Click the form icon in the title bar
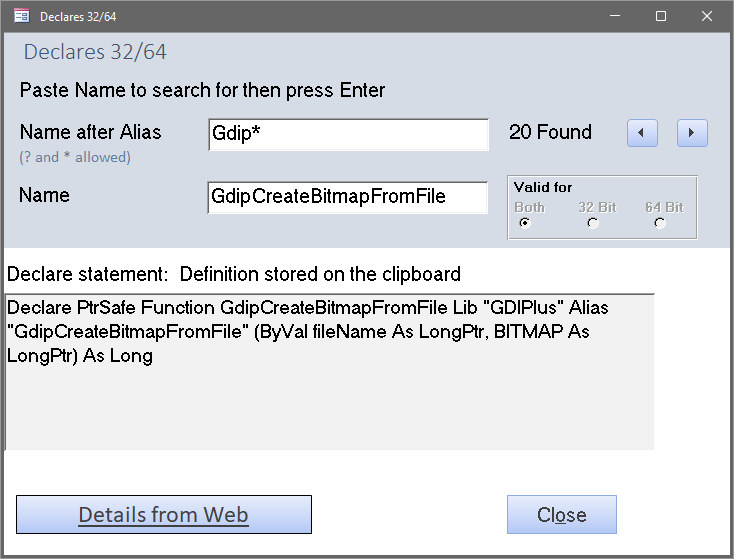 tap(22, 16)
